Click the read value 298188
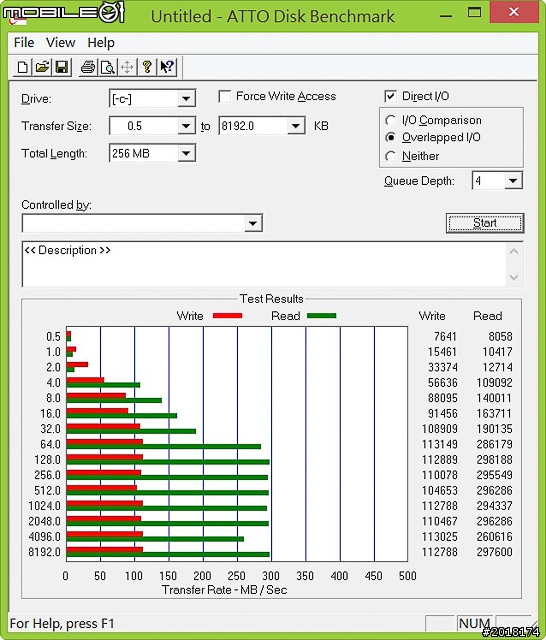Screen dimensions: 546x640 click(x=494, y=460)
